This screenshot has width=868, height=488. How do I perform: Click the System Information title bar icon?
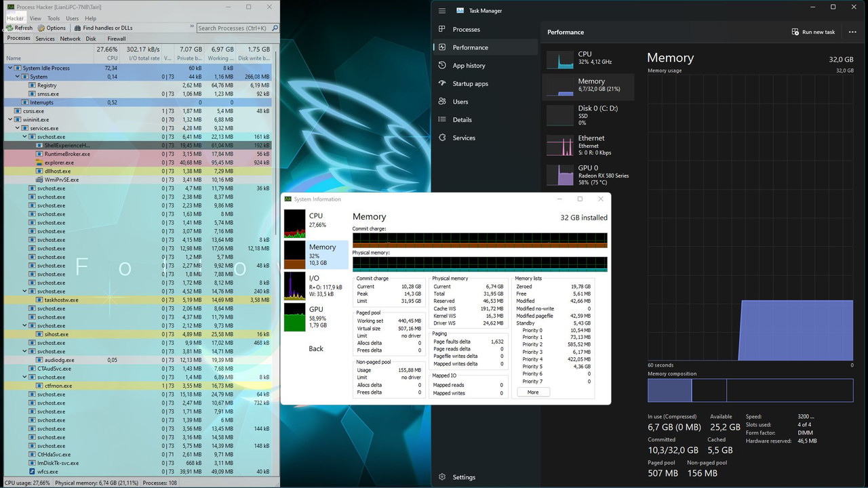pos(288,199)
